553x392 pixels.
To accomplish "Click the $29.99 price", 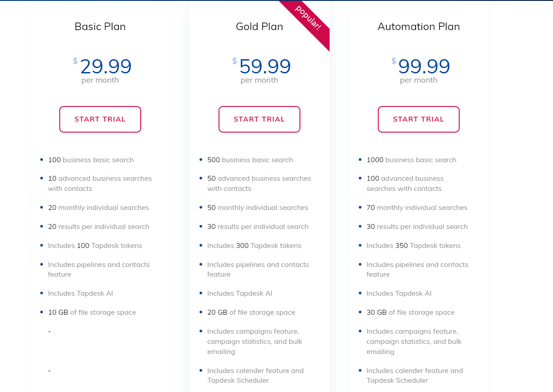I will point(105,66).
